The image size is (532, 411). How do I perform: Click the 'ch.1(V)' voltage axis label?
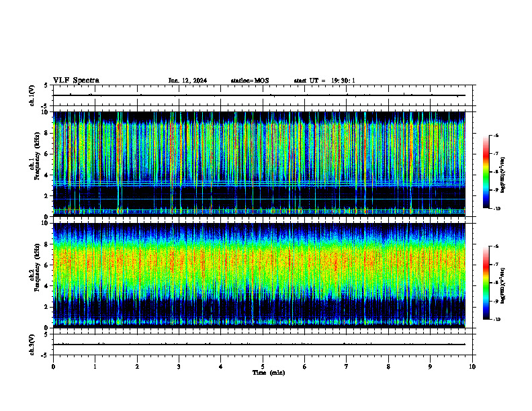coord(32,95)
